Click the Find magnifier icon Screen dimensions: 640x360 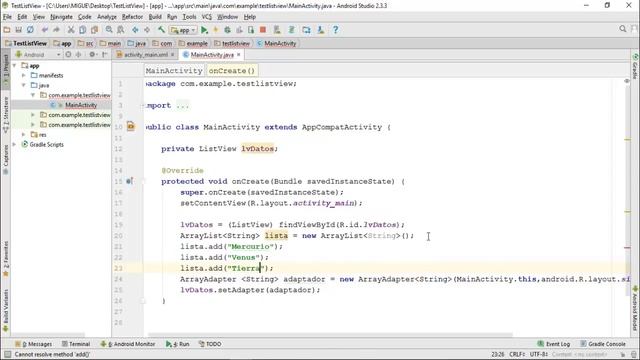(x=109, y=30)
